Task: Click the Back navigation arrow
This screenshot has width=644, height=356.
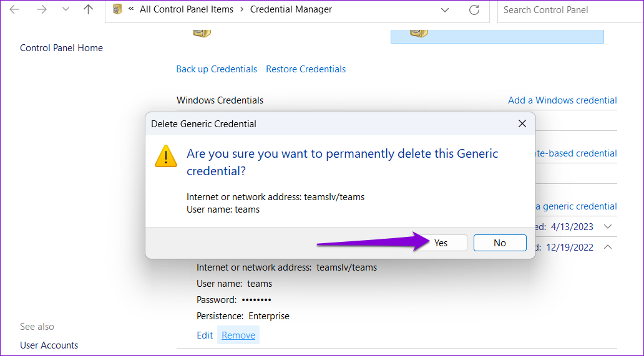Action: point(14,9)
